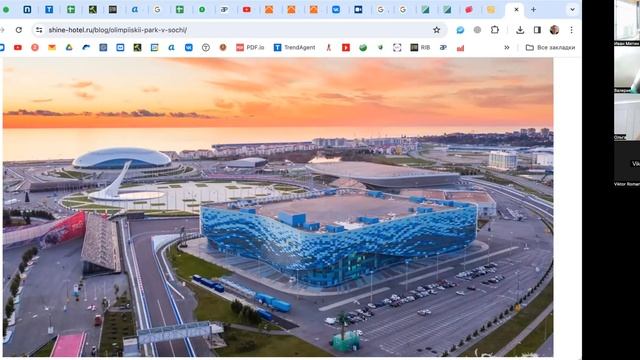Open the profile avatar menu

554,30
